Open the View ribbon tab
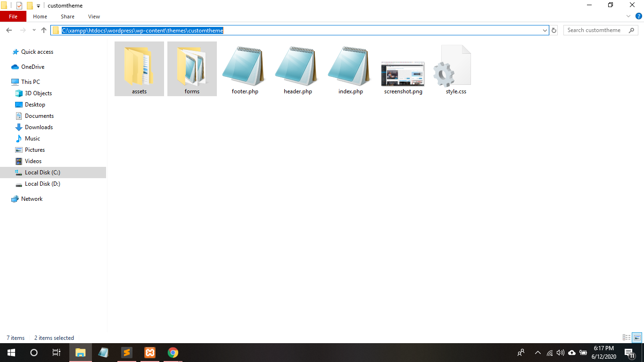644x362 pixels. click(x=94, y=16)
